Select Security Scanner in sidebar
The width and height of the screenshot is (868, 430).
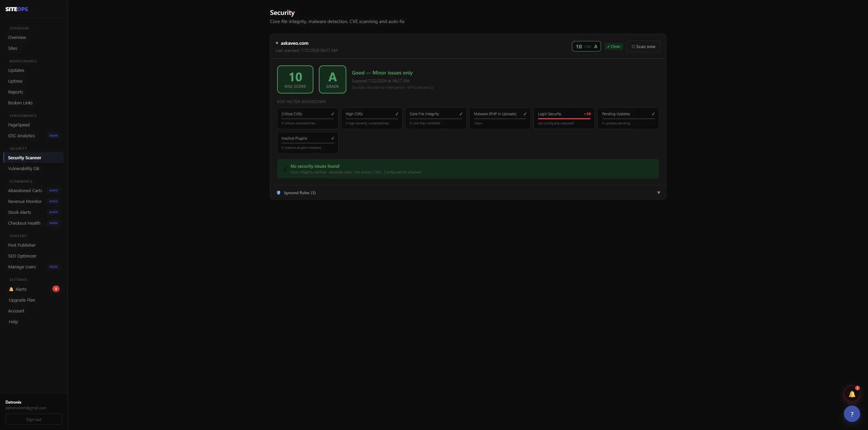click(33, 158)
